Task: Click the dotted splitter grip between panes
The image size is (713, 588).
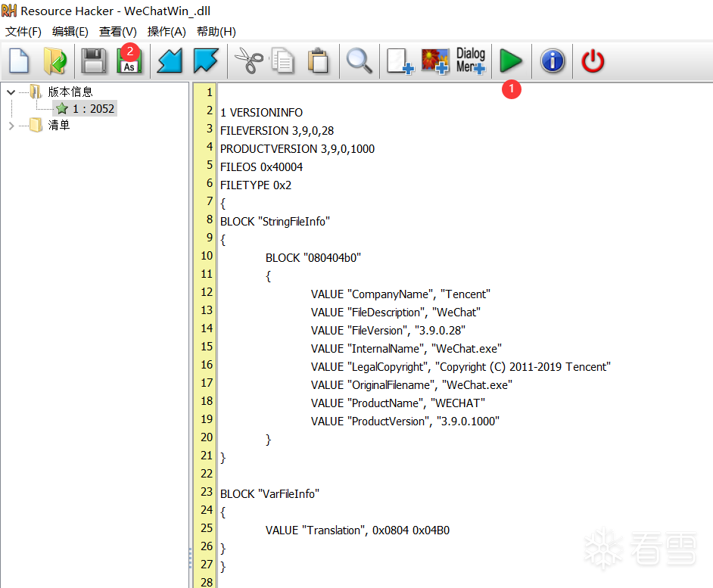Action: [190, 558]
